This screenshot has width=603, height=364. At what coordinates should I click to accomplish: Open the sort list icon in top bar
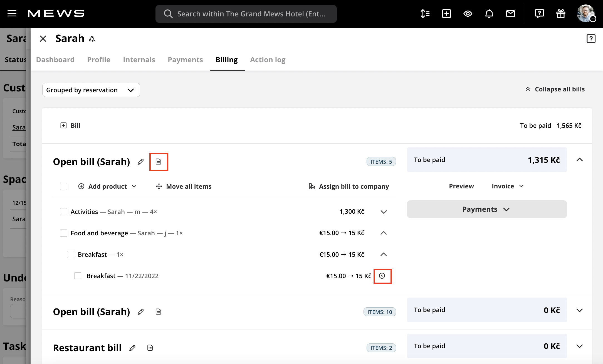[x=425, y=14]
